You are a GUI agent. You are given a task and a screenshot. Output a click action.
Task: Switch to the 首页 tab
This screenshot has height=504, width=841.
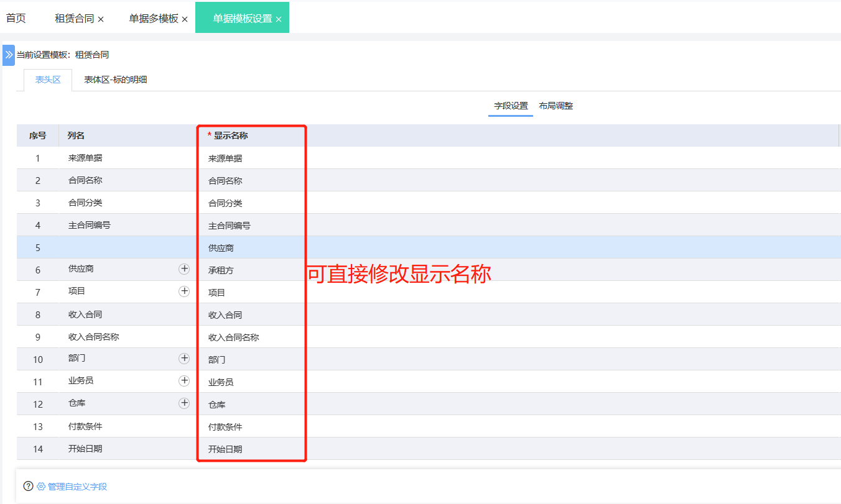coord(16,19)
